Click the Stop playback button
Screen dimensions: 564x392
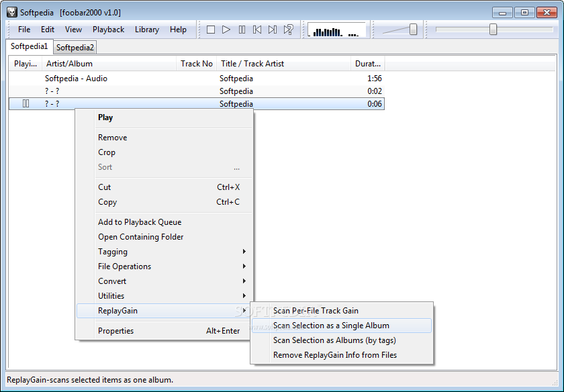point(211,30)
